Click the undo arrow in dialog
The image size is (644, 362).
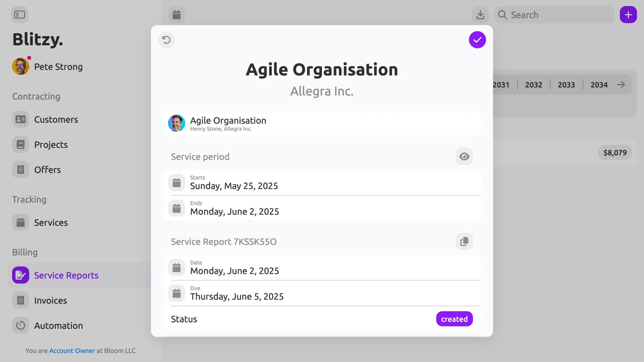(166, 40)
